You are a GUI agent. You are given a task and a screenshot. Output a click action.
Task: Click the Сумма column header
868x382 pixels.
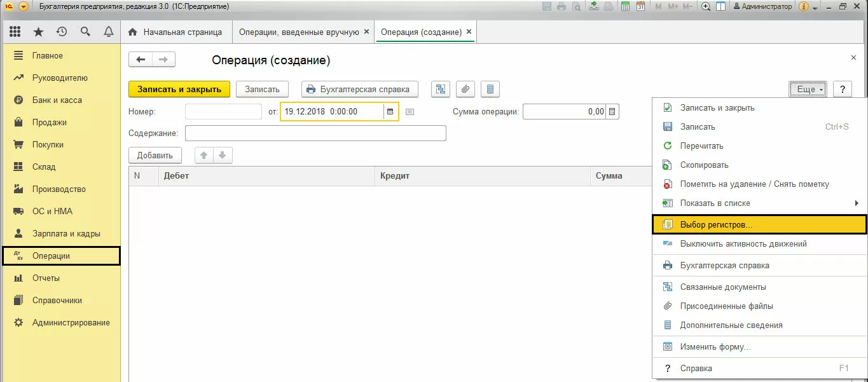click(622, 176)
